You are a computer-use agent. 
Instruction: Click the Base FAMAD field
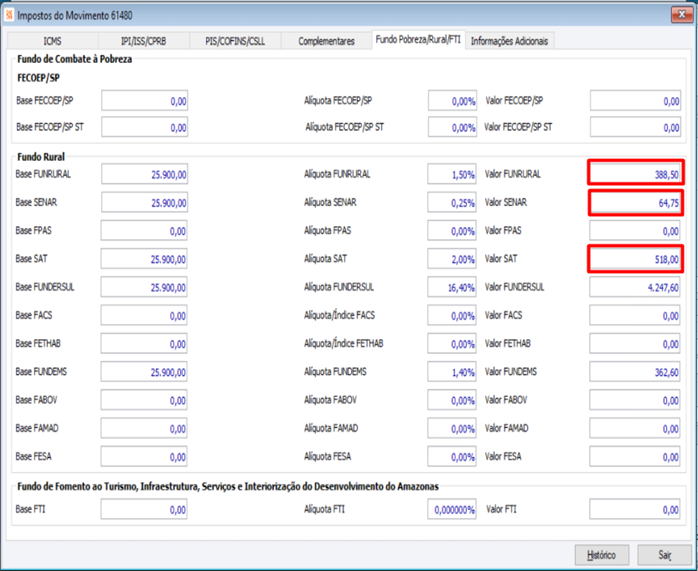click(144, 428)
